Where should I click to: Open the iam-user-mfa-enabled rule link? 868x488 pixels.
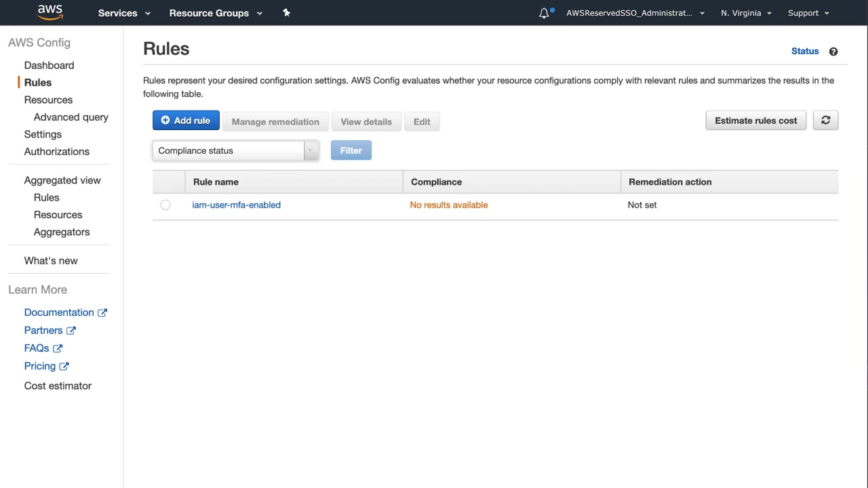(x=236, y=205)
